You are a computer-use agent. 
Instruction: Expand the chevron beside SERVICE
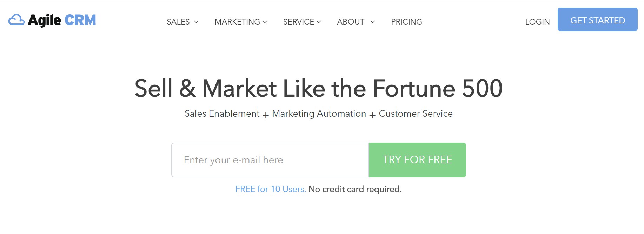tap(319, 22)
